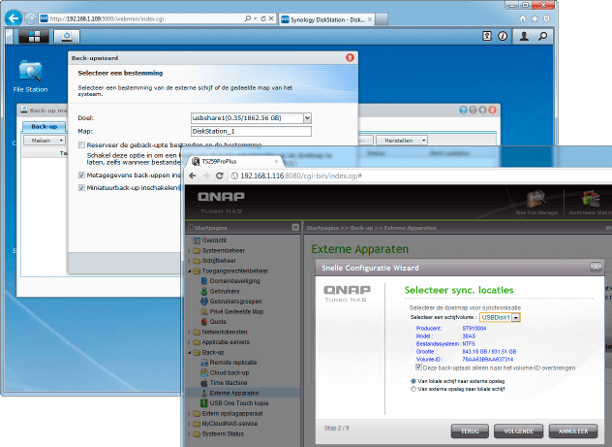The height and width of the screenshot is (447, 612).
Task: Select Van lokale schijf naar externe opslag
Action: pos(413,381)
